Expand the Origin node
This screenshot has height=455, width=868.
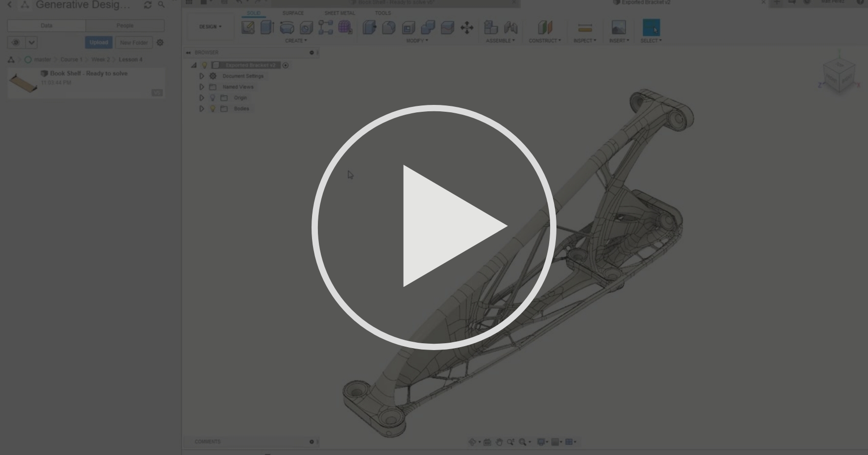[201, 98]
